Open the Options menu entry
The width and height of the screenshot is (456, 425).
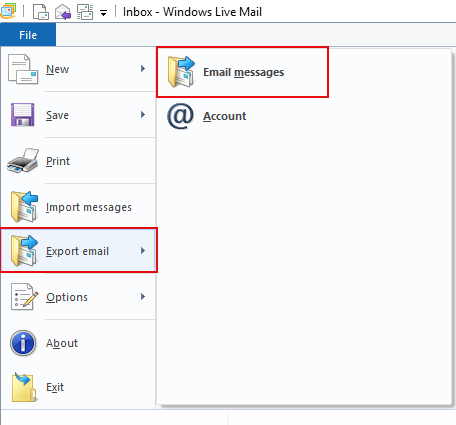[78, 297]
